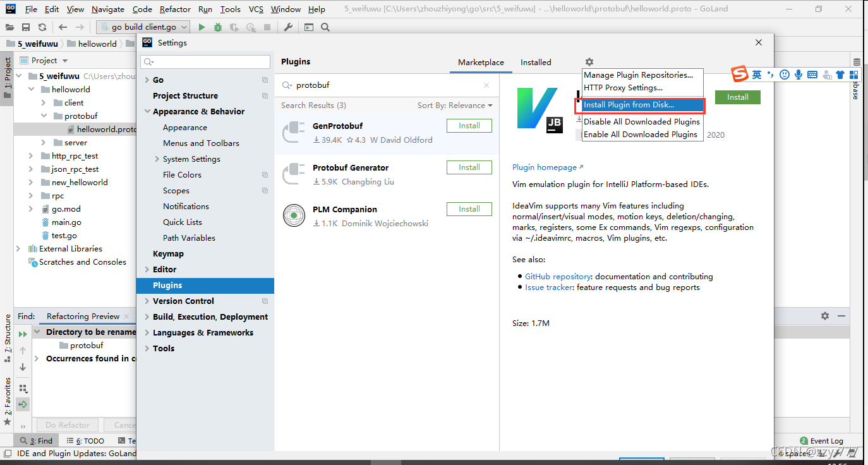
Task: Switch to the Marketplace tab
Action: click(481, 62)
